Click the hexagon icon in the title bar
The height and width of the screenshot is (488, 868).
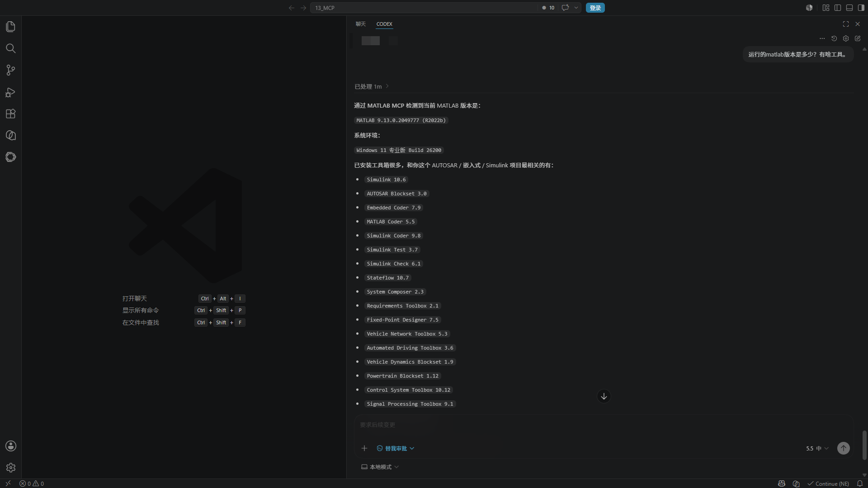(809, 8)
